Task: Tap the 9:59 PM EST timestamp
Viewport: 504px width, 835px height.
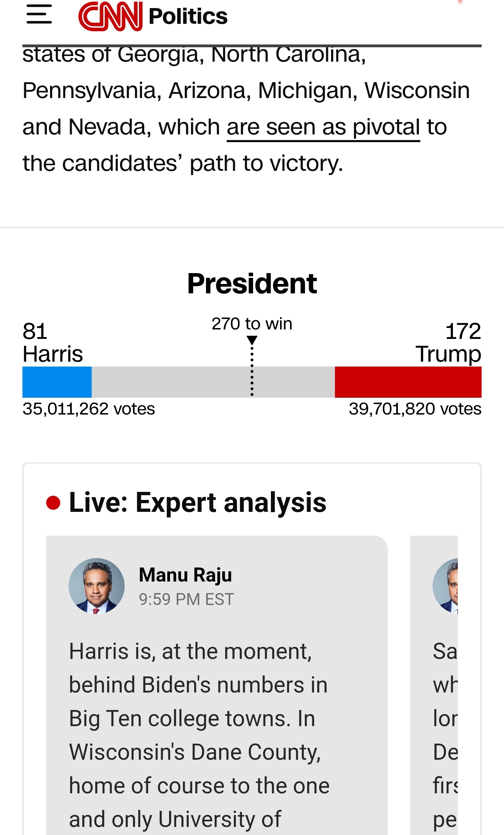Action: (x=186, y=599)
